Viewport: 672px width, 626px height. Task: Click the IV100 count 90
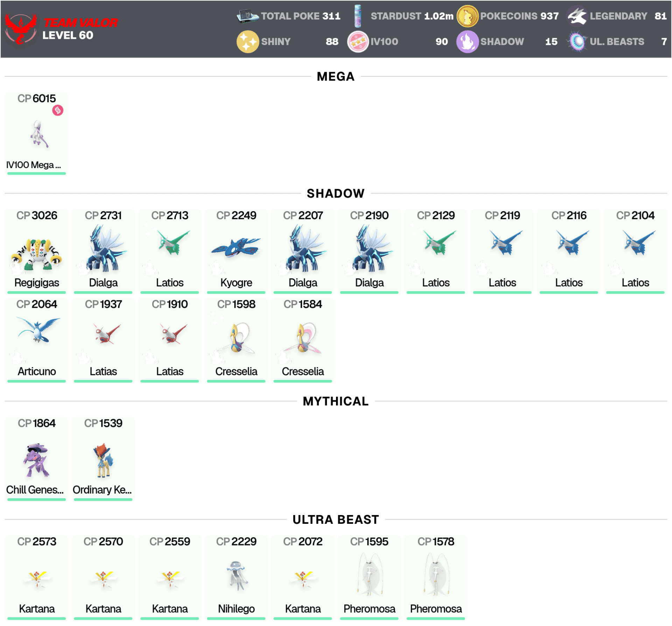pyautogui.click(x=442, y=42)
